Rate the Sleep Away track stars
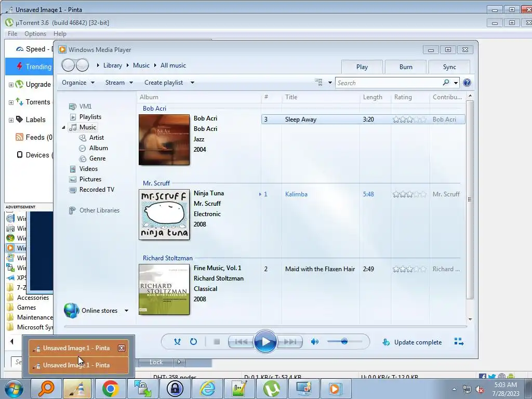This screenshot has width=532, height=399. (409, 119)
